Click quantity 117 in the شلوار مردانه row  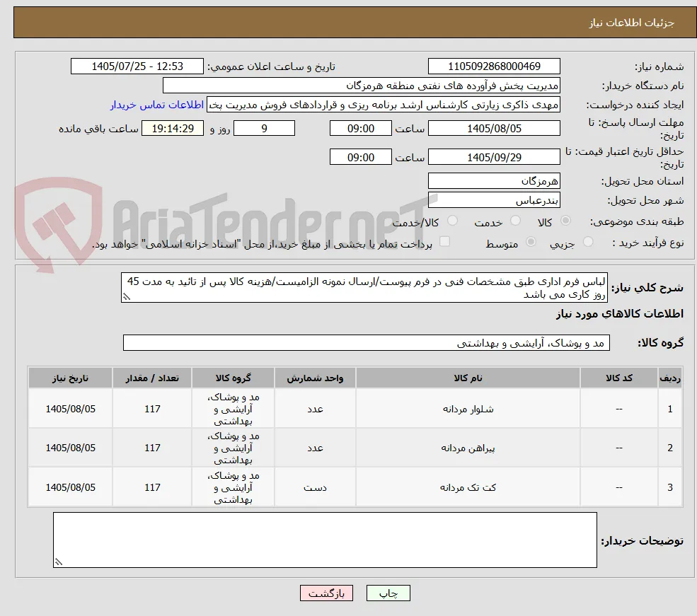tap(152, 409)
